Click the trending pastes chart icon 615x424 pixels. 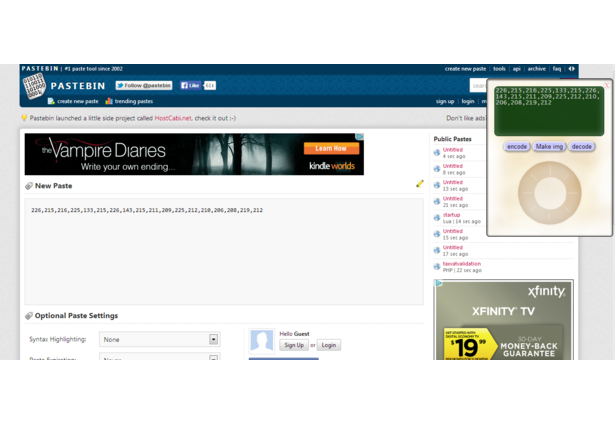109,101
